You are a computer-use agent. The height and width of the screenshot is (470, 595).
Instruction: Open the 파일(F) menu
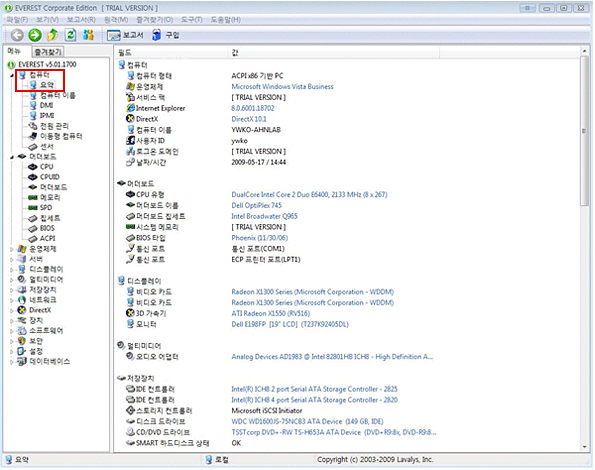(17, 20)
